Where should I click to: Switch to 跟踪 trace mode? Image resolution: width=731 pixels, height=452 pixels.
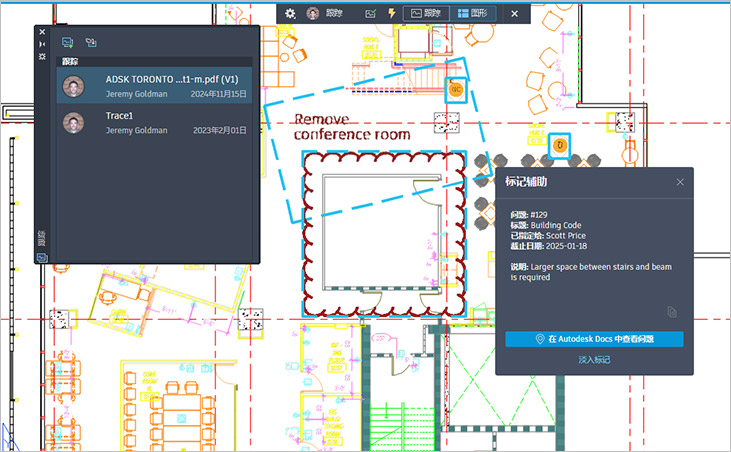click(423, 13)
